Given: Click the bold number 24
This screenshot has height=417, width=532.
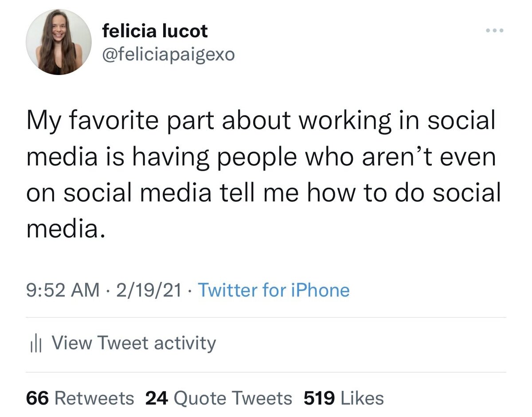Looking at the screenshot, I should pyautogui.click(x=156, y=397).
